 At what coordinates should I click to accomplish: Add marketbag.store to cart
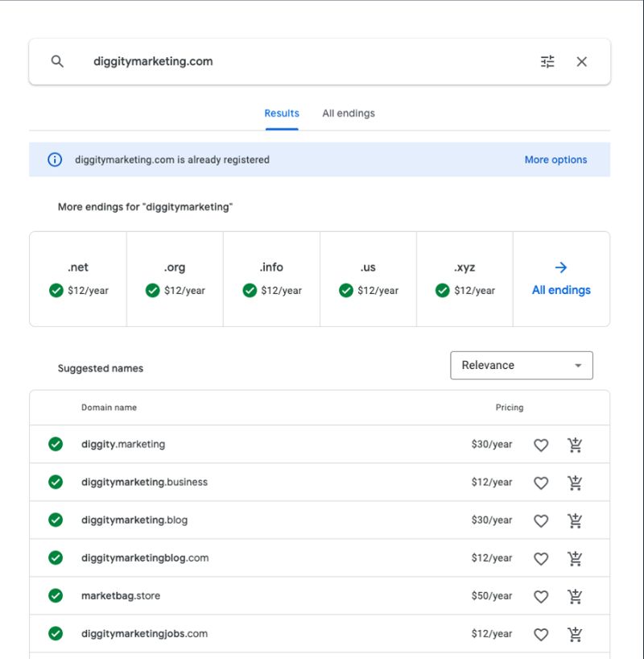click(x=575, y=596)
